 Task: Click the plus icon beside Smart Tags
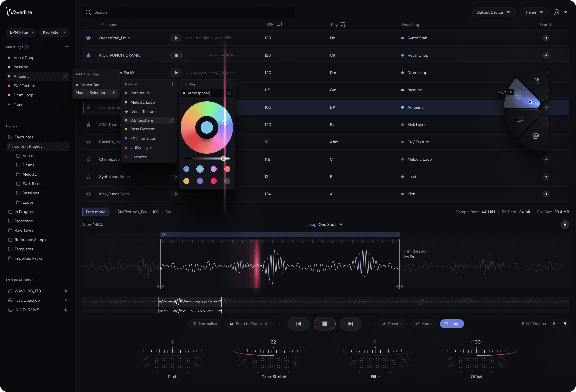(67, 47)
